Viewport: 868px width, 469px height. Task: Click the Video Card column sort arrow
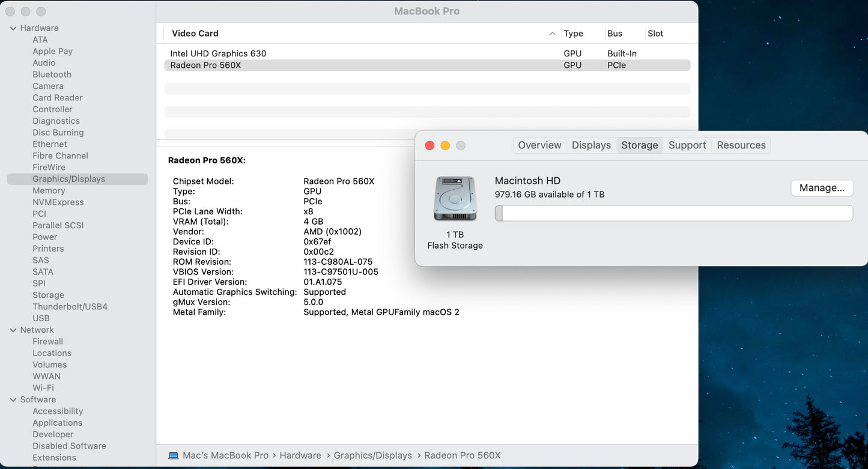[552, 34]
